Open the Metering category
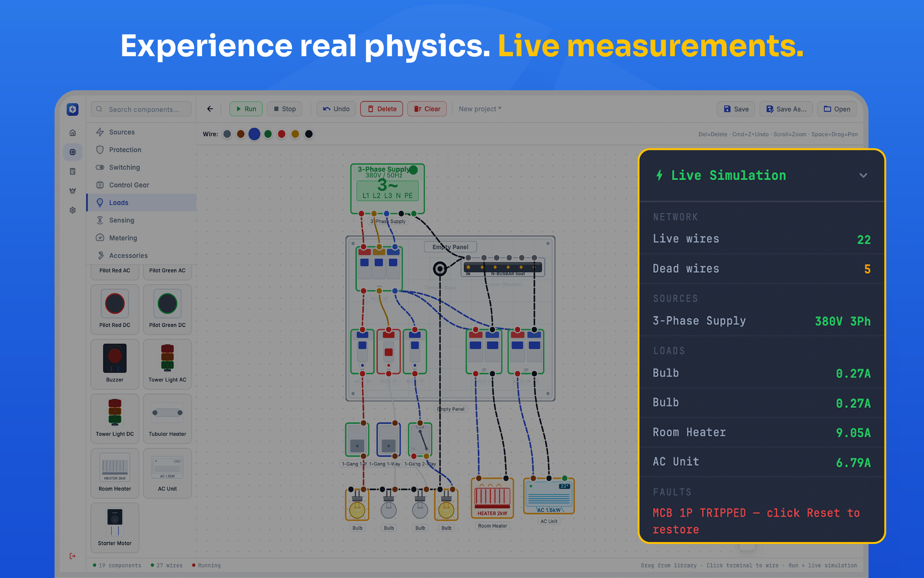This screenshot has height=578, width=924. point(142,238)
